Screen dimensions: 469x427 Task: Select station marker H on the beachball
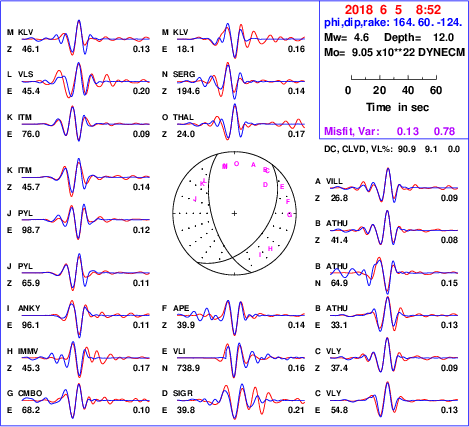(x=270, y=249)
